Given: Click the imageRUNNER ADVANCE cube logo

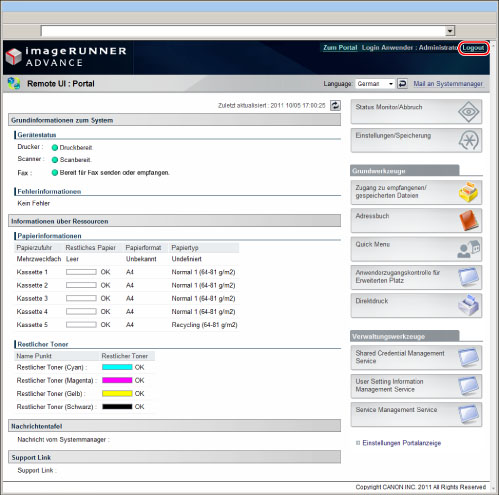Looking at the screenshot, I should 14,56.
